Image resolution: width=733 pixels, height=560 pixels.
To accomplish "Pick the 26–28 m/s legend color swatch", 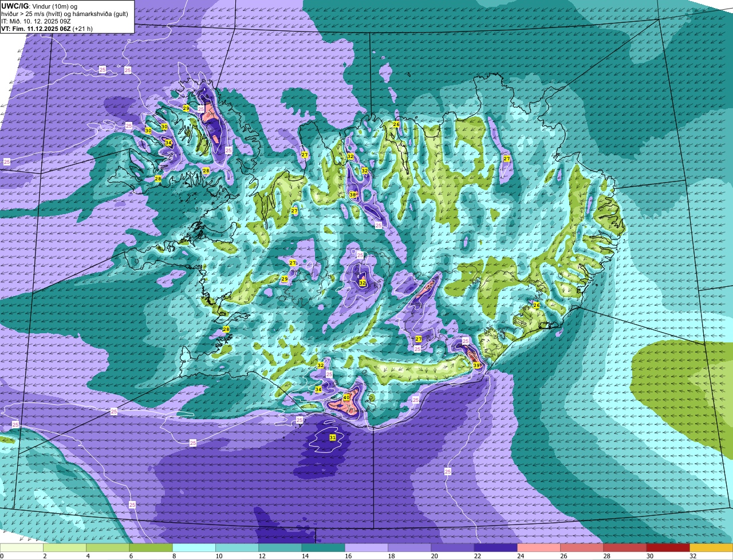I will [582, 547].
